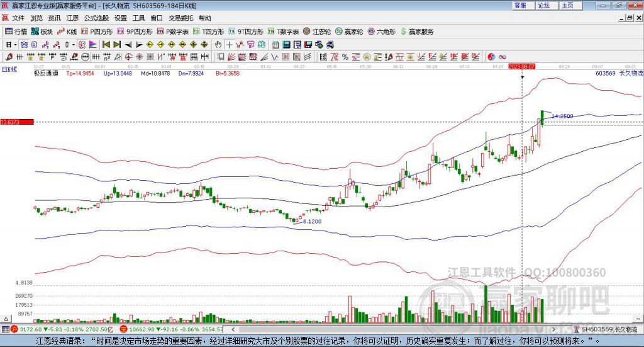Click the first yellow diamond arrow icon
Image resolution: width=644 pixels, height=347 pixels.
[150, 45]
